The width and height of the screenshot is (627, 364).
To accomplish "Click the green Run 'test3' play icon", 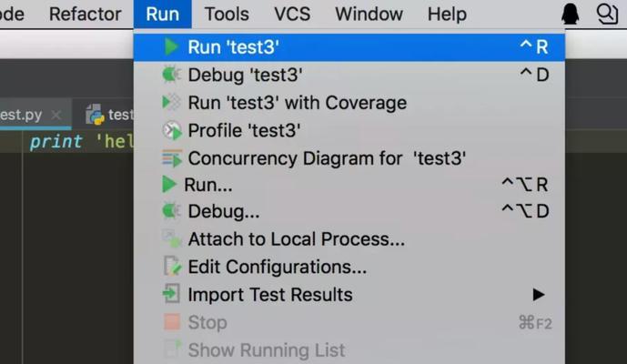I will [172, 46].
